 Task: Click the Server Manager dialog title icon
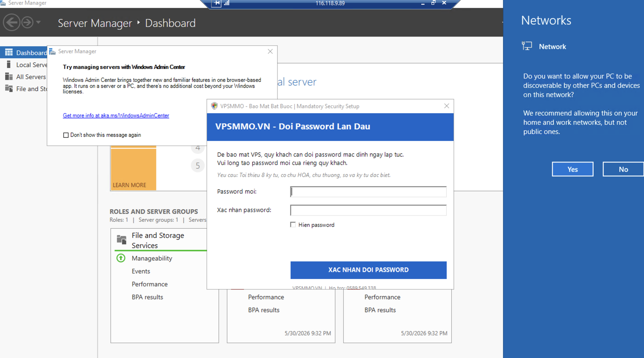click(52, 51)
